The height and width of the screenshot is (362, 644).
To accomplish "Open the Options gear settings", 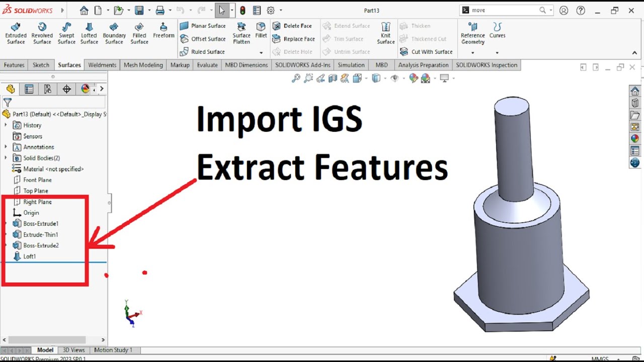I will pyautogui.click(x=271, y=10).
